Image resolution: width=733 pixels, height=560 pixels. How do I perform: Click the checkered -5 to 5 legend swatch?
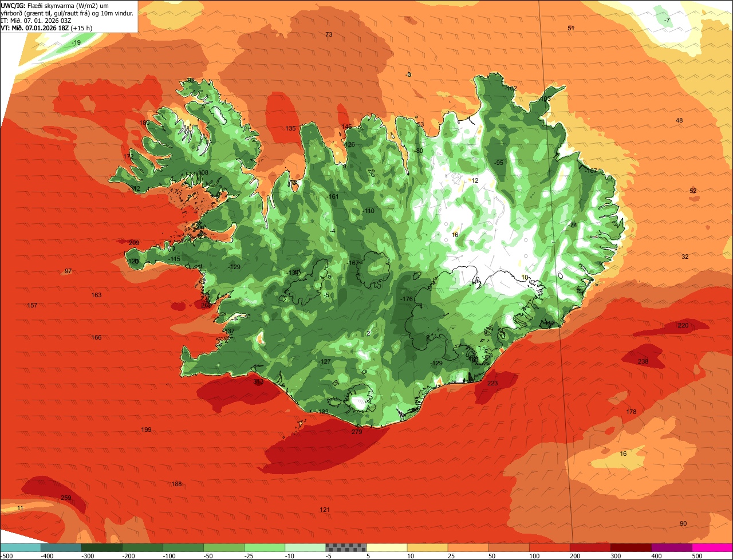click(x=346, y=547)
